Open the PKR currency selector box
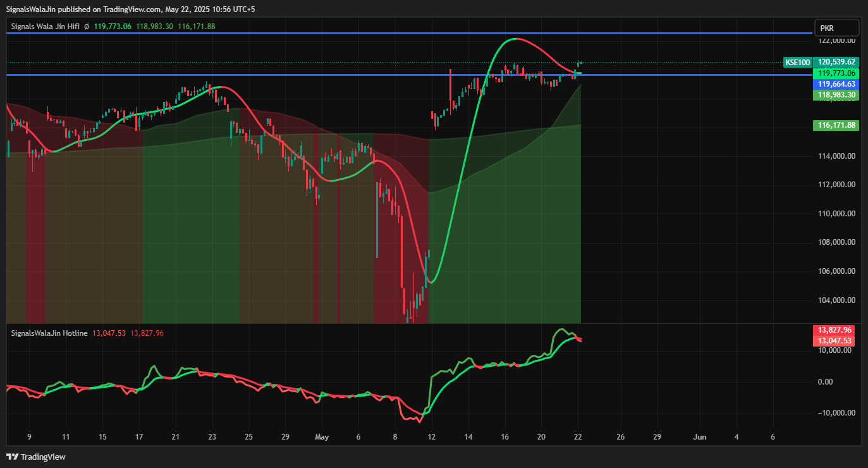868x468 pixels. tap(836, 28)
